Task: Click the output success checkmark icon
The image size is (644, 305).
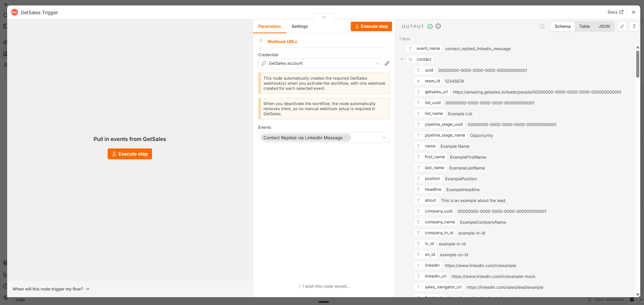Action: 430,26
